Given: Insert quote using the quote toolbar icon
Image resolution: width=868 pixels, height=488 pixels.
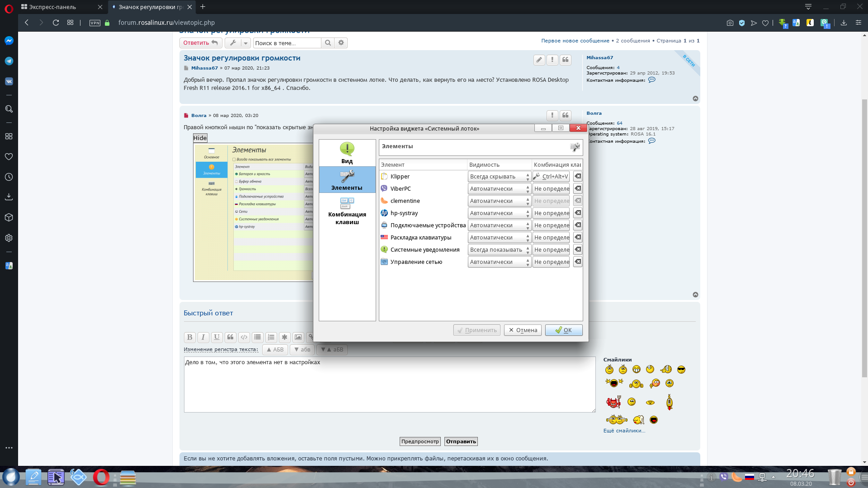Looking at the screenshot, I should pos(230,337).
